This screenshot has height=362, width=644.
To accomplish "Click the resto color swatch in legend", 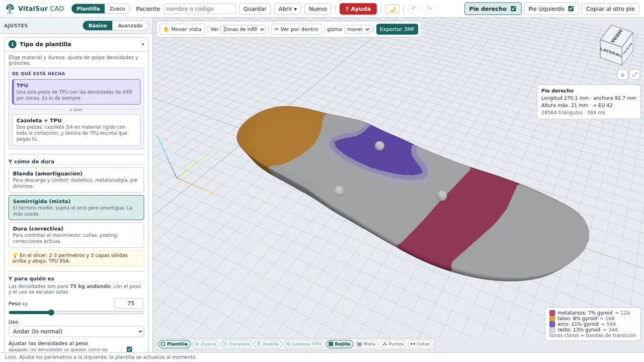I will [x=552, y=330].
